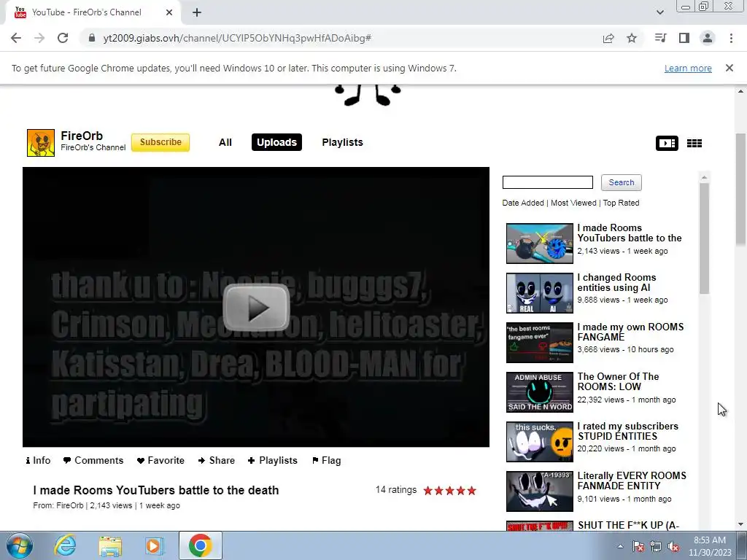Switch to player view layout icon
Screen dimensions: 747x560
tap(667, 143)
